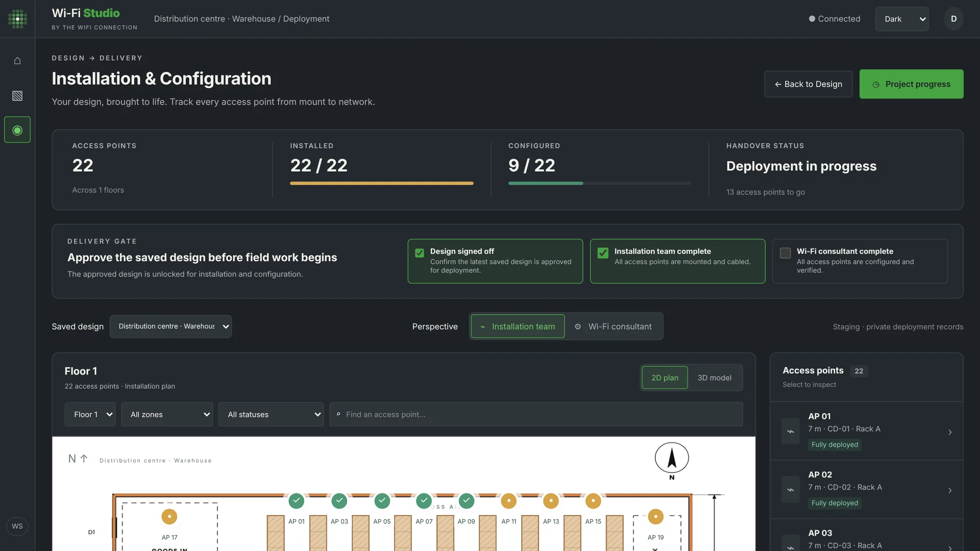
Task: Click the Configured 9 / 22 progress bar
Action: click(600, 183)
